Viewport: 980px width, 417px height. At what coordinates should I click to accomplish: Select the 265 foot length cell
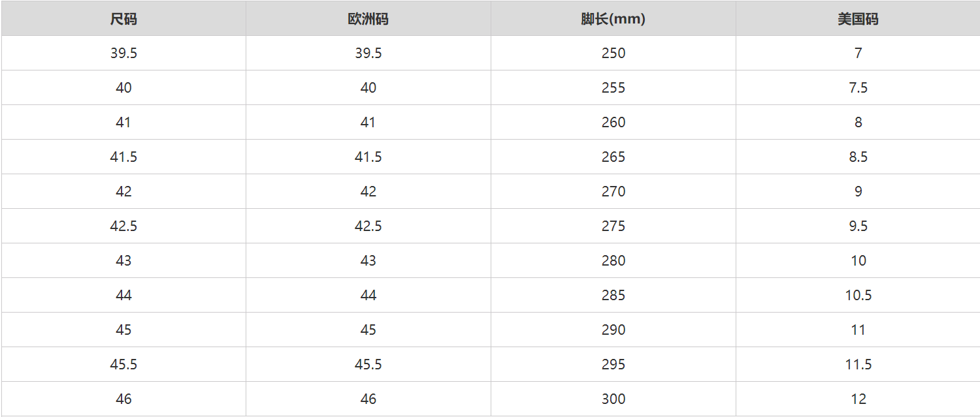613,157
